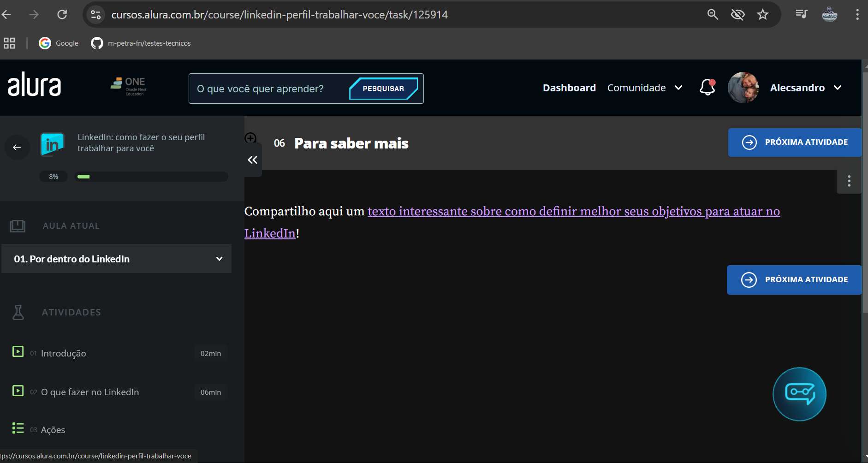Open the notifications bell
This screenshot has height=463, width=868.
pos(707,87)
